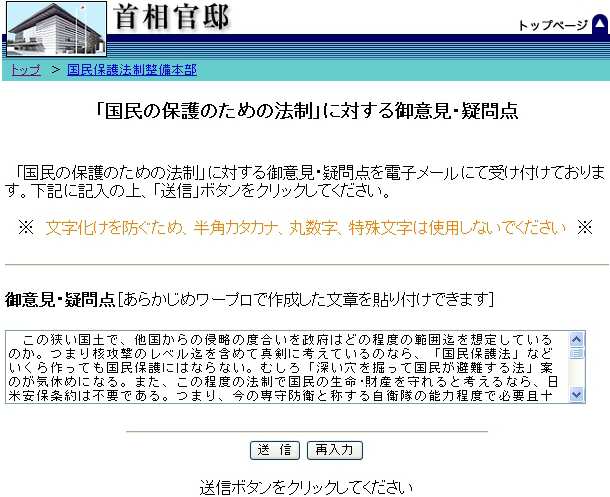Click the orange 文字化けを防ぐため warning text
610x497 pixels.
305,228
